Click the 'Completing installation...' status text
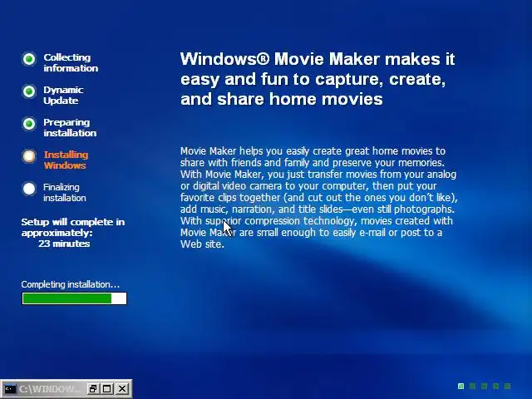This screenshot has width=532, height=399. [70, 284]
